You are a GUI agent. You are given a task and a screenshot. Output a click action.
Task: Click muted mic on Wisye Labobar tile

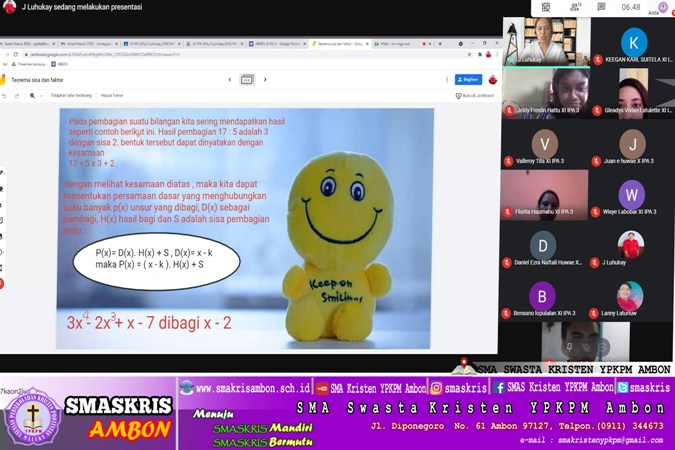(596, 212)
